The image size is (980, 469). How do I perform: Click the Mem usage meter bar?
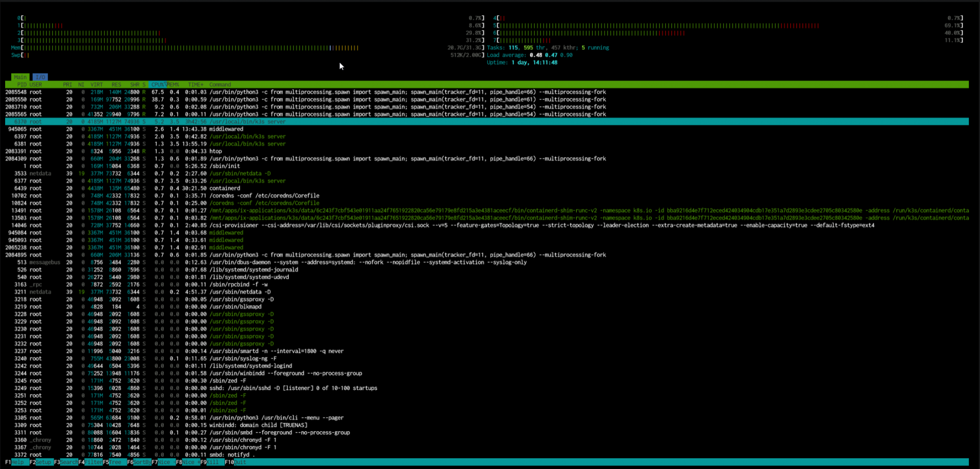tap(248, 48)
